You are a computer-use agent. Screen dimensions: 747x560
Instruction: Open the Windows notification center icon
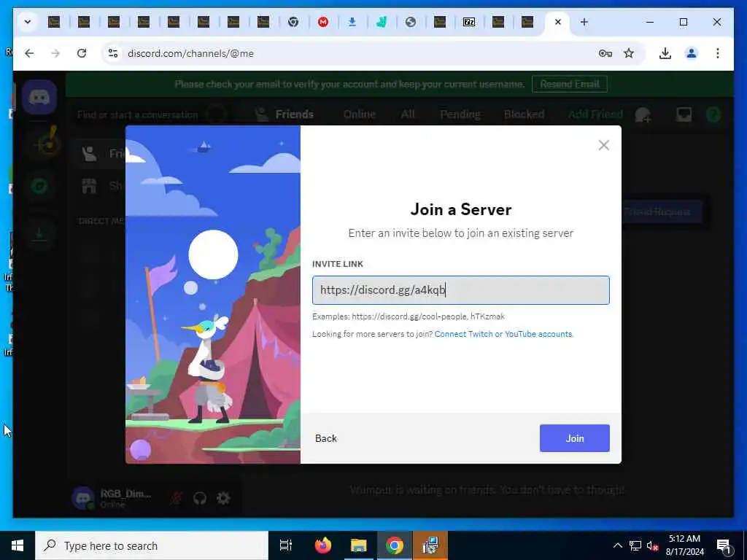coord(724,545)
